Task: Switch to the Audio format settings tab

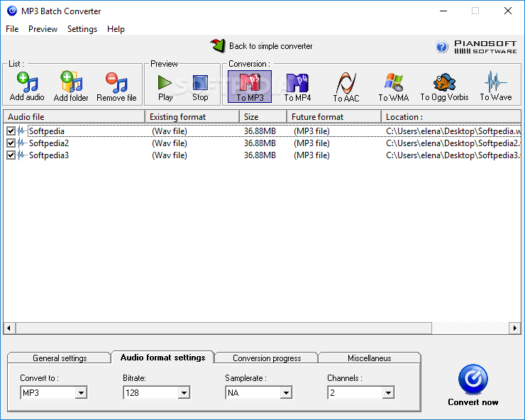Action: [162, 358]
